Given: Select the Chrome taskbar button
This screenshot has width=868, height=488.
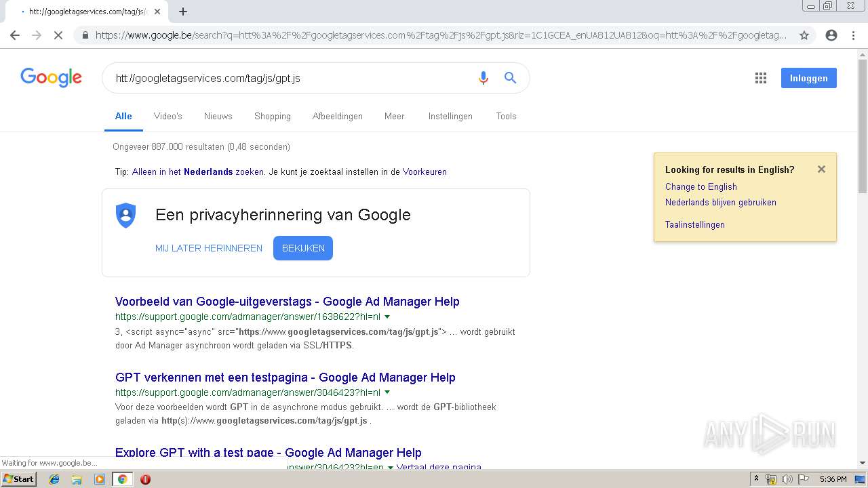Looking at the screenshot, I should pos(122,479).
